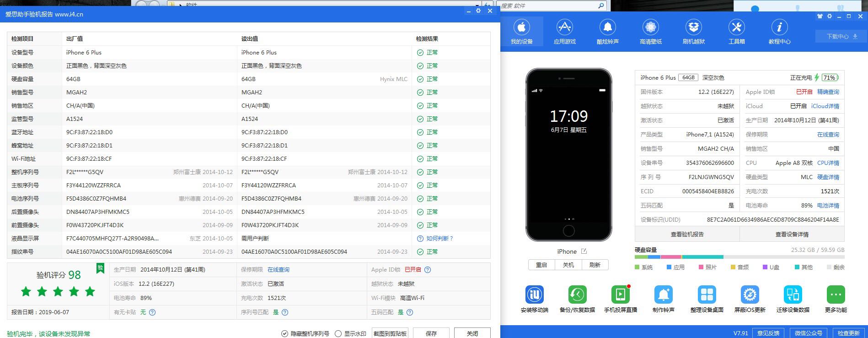868x338 pixels.
Task: Launch 迁移设备数据 data migration
Action: pos(793,299)
